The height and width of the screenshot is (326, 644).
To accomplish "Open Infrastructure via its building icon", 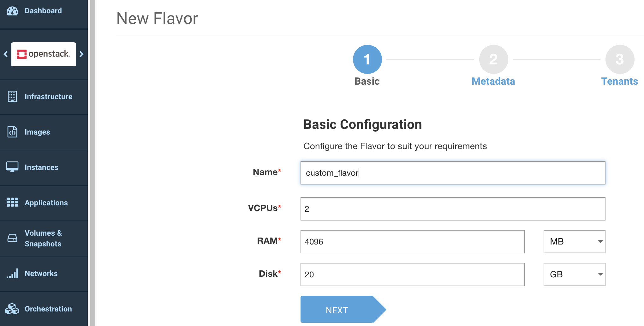I will [12, 96].
